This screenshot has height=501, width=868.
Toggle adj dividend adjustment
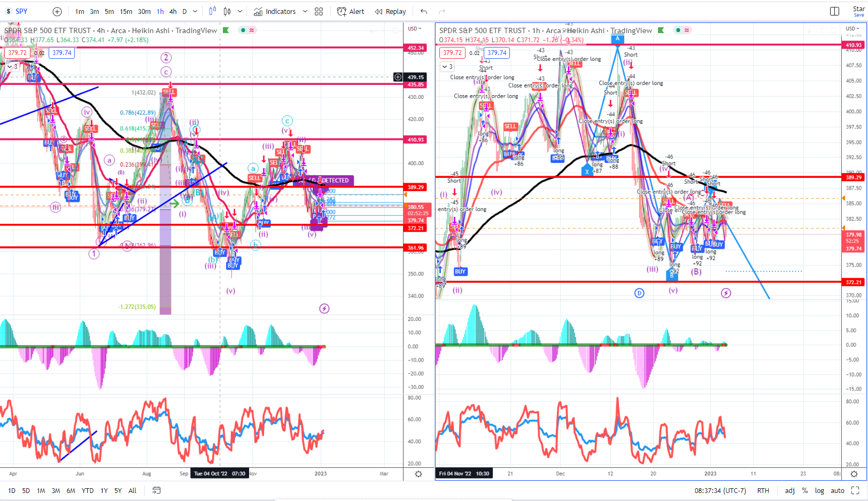pos(790,490)
